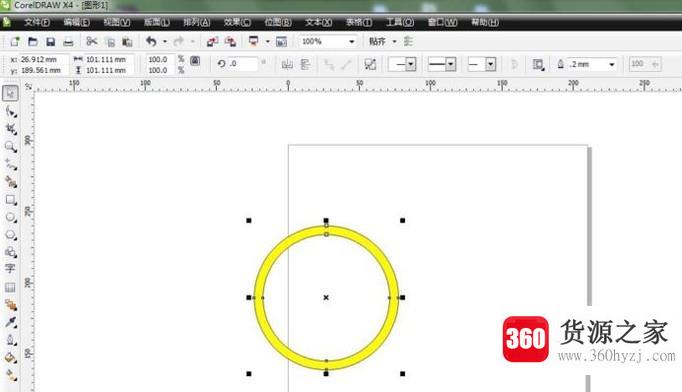
Task: Expand the 100% zoom level dropdown
Action: [351, 42]
